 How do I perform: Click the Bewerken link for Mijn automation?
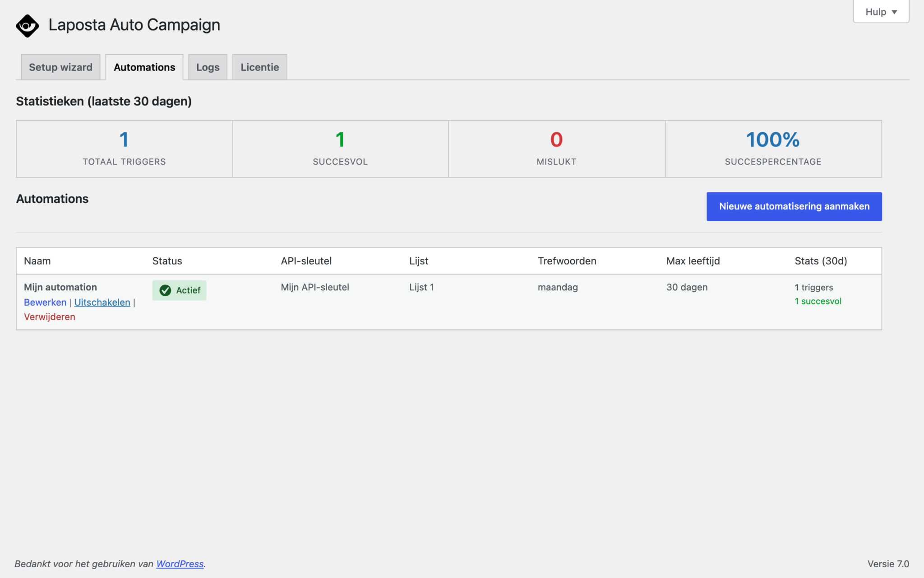(x=45, y=303)
